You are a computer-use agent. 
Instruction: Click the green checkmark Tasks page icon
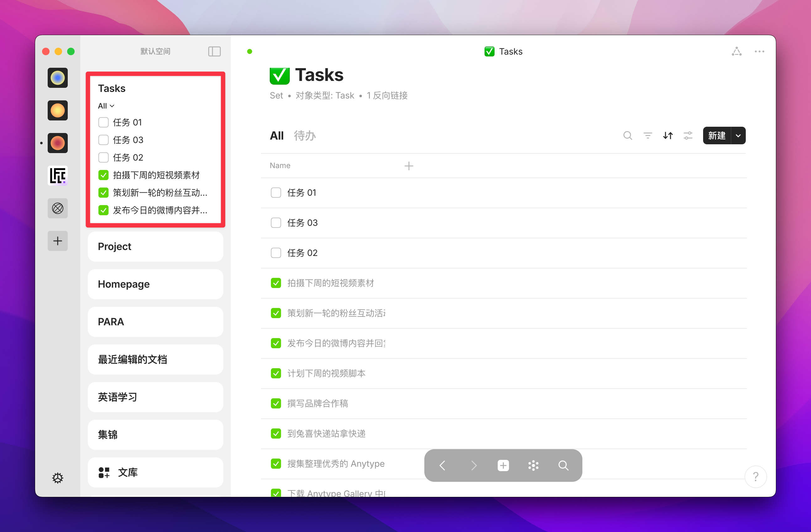(279, 75)
